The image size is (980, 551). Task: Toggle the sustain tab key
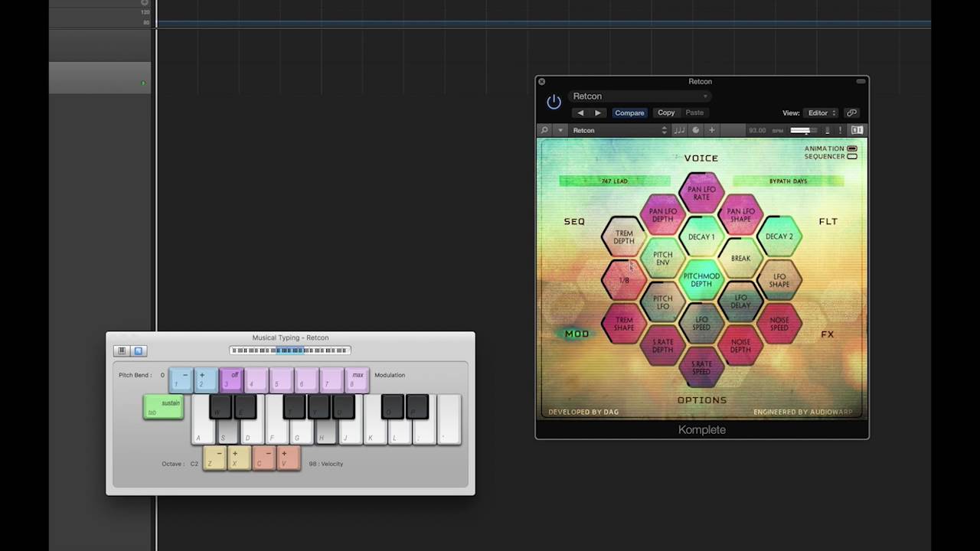163,407
